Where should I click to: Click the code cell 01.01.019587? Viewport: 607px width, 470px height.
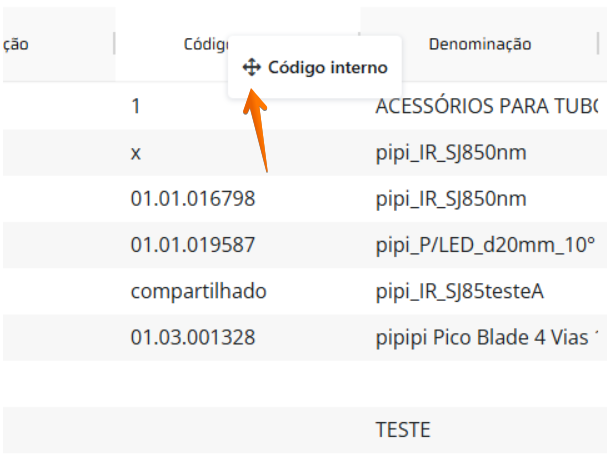(193, 245)
